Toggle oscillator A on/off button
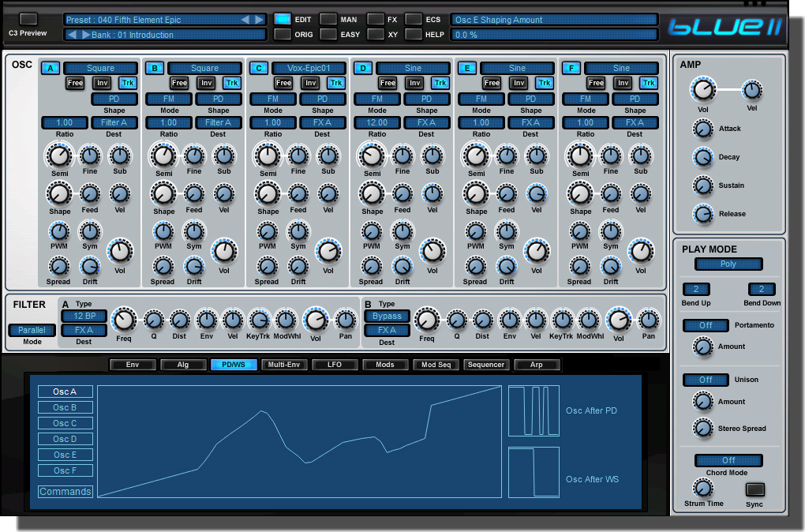805x532 pixels. point(51,68)
